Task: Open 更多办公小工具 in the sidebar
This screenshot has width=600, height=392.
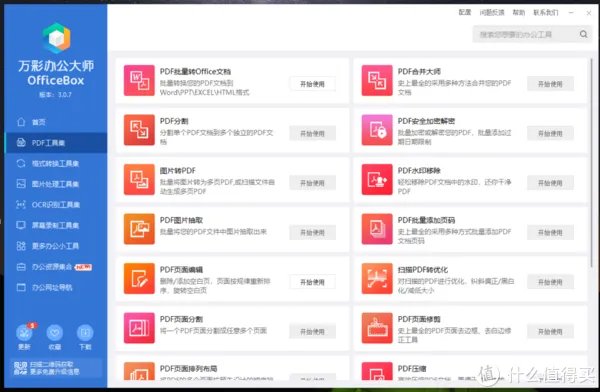Action: point(56,246)
